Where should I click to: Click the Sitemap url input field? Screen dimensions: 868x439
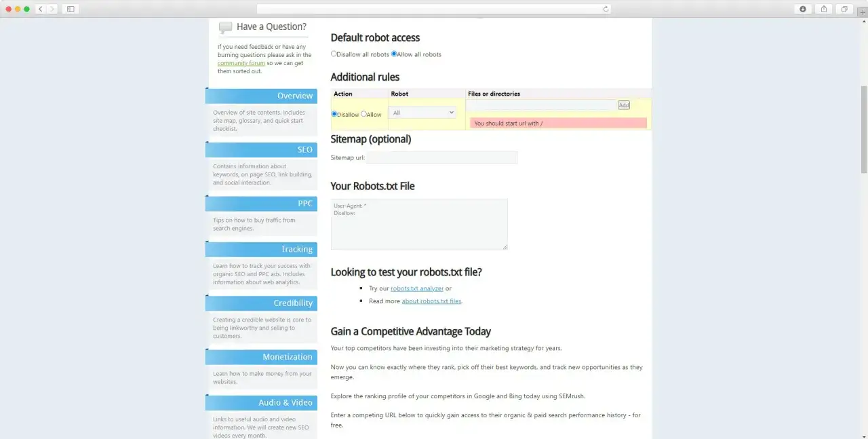442,157
